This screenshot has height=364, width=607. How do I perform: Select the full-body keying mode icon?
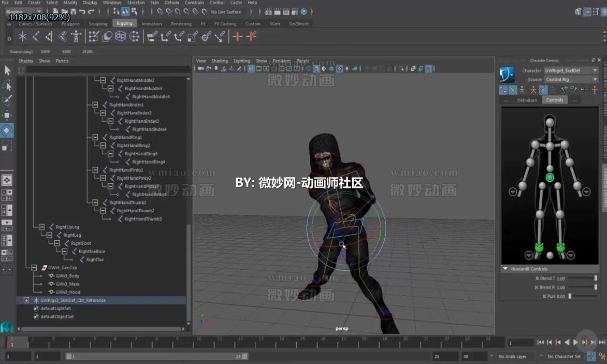pos(523,90)
